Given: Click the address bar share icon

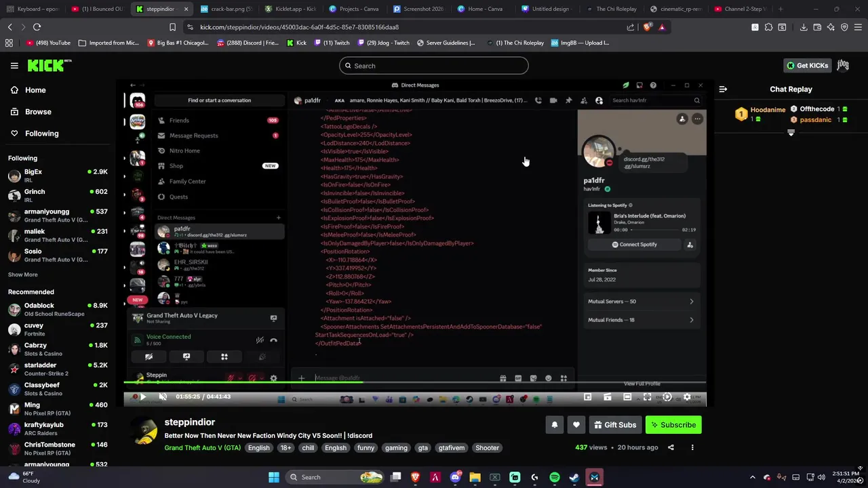Looking at the screenshot, I should (x=631, y=27).
